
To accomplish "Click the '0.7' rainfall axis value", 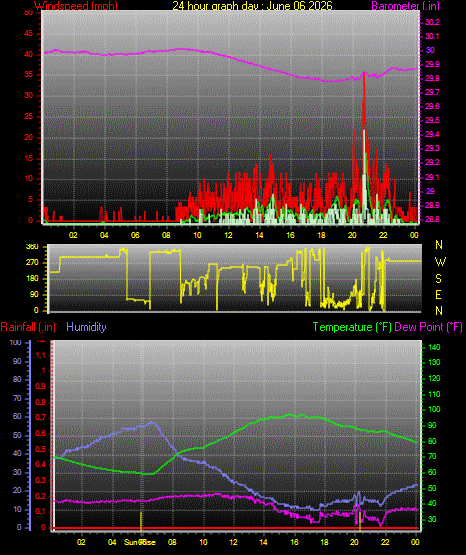I will point(41,418).
